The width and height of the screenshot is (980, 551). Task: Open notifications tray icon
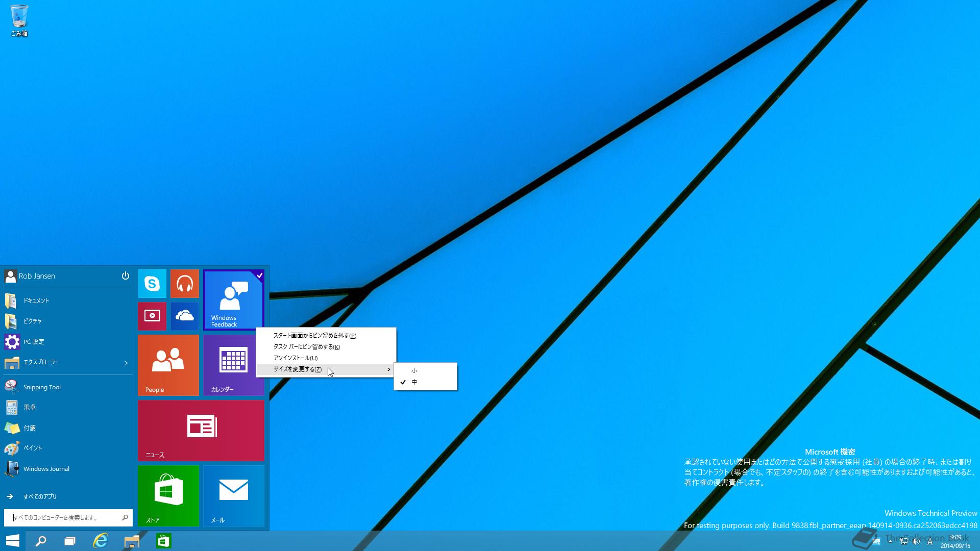[876, 541]
